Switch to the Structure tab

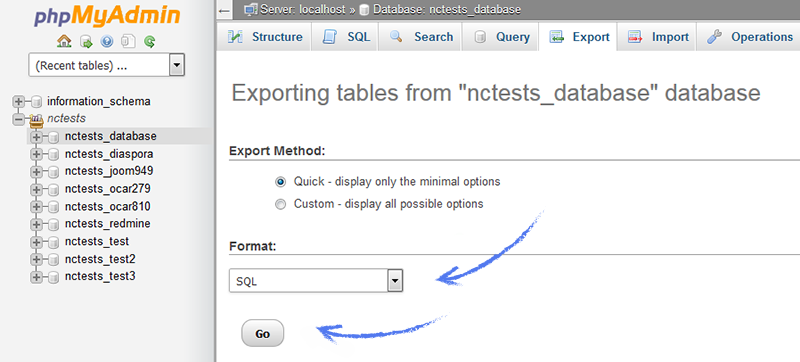[264, 37]
